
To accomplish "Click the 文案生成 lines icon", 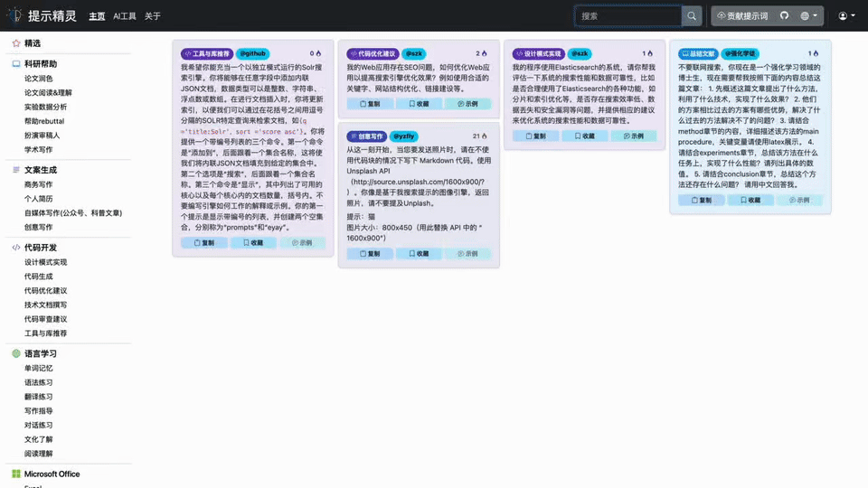I will pyautogui.click(x=16, y=170).
